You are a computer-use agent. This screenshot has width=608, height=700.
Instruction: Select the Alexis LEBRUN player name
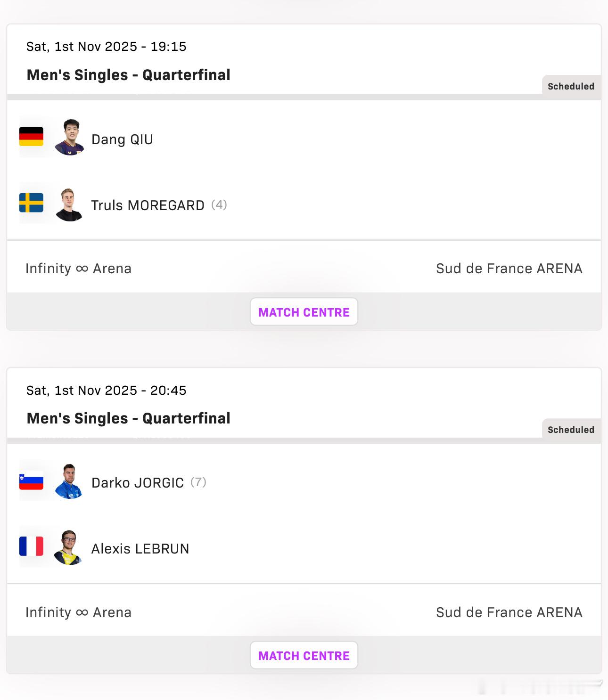coord(140,549)
